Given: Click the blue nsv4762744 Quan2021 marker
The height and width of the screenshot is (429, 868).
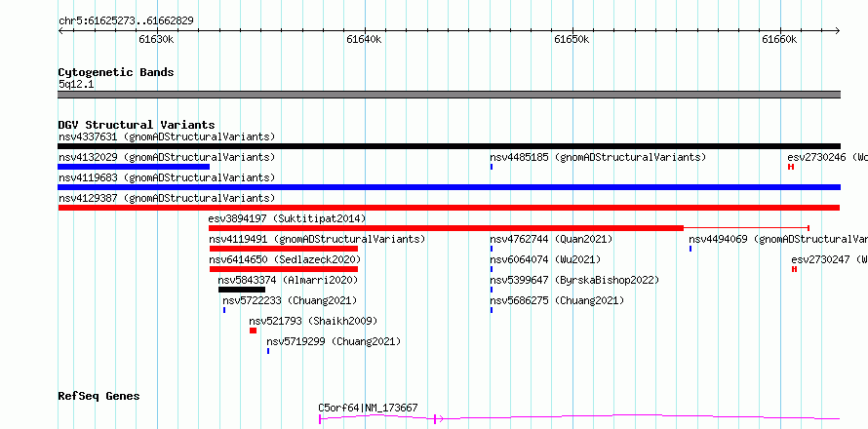Looking at the screenshot, I should coord(492,249).
